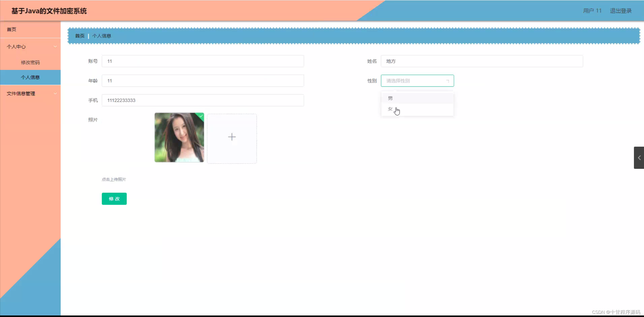The height and width of the screenshot is (317, 644).
Task: Click the green checkmark on uploaded photo
Action: (x=201, y=116)
